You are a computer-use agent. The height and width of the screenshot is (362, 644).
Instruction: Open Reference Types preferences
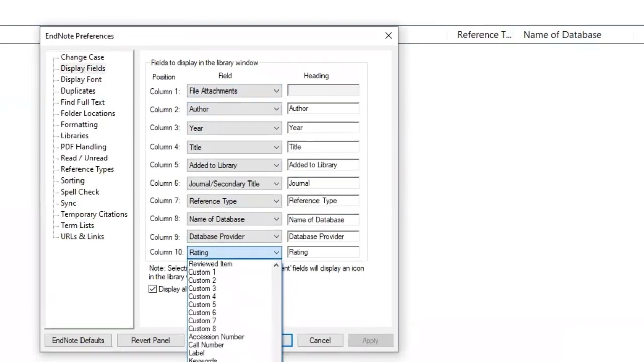click(87, 169)
